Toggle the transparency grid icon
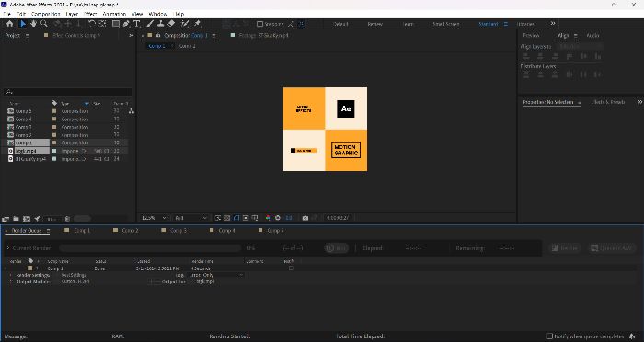Image resolution: width=644 pixels, height=342 pixels. pyautogui.click(x=227, y=218)
